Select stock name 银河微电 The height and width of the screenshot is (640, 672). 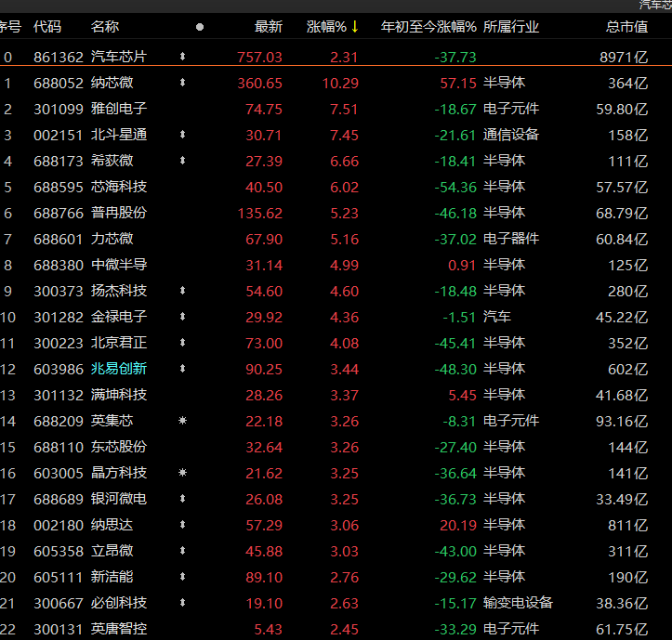[119, 499]
